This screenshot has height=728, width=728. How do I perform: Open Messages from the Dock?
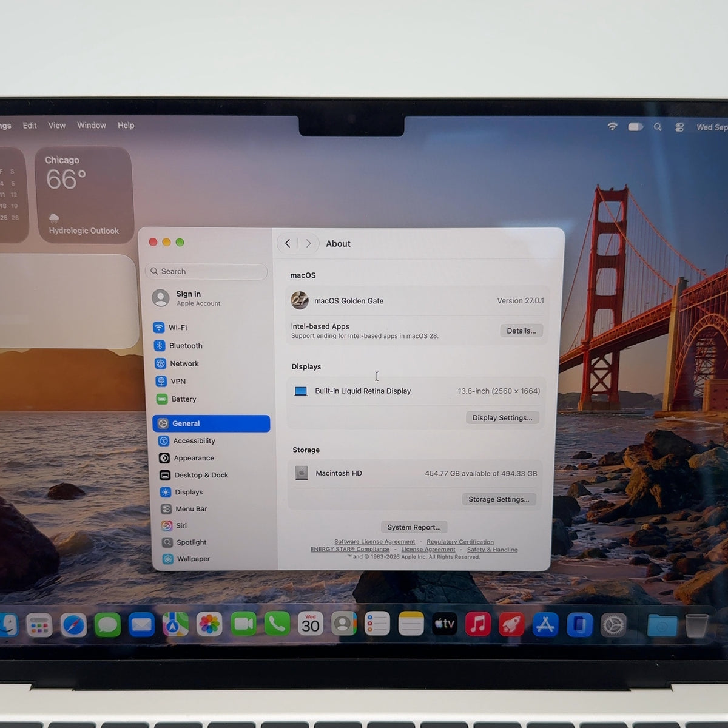point(108,625)
